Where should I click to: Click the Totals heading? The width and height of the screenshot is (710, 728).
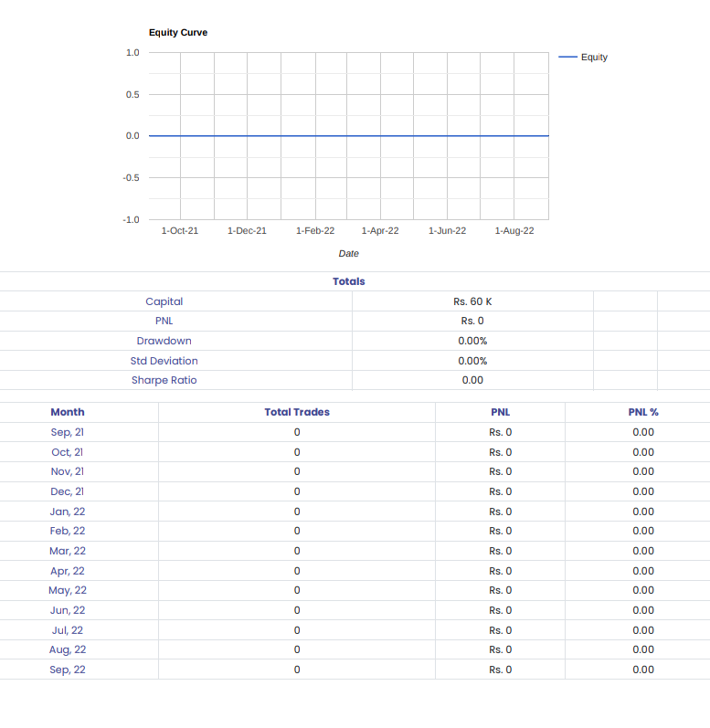pyautogui.click(x=349, y=281)
